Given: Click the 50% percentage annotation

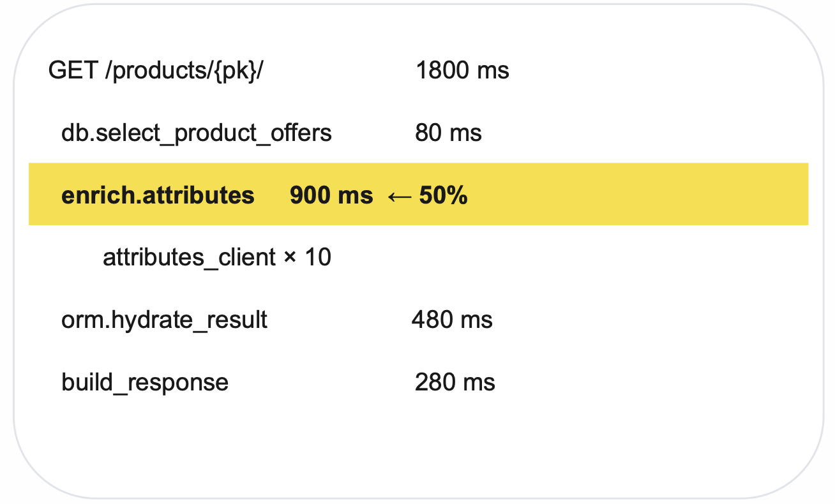Looking at the screenshot, I should coord(444,195).
